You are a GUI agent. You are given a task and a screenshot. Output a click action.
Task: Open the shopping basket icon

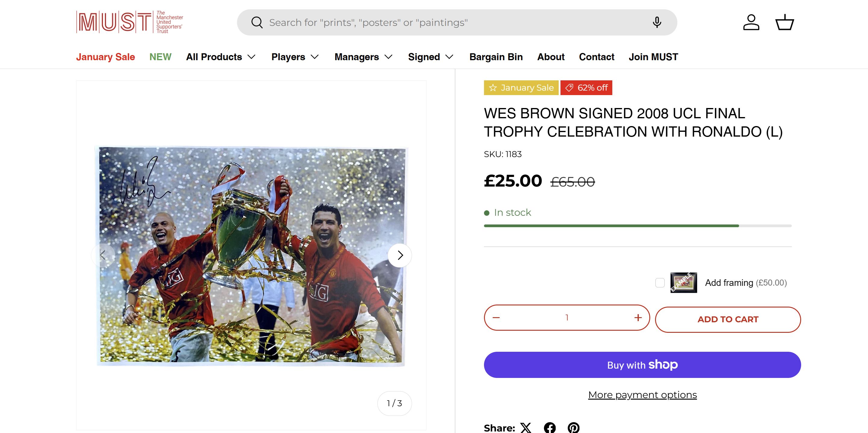coord(785,23)
